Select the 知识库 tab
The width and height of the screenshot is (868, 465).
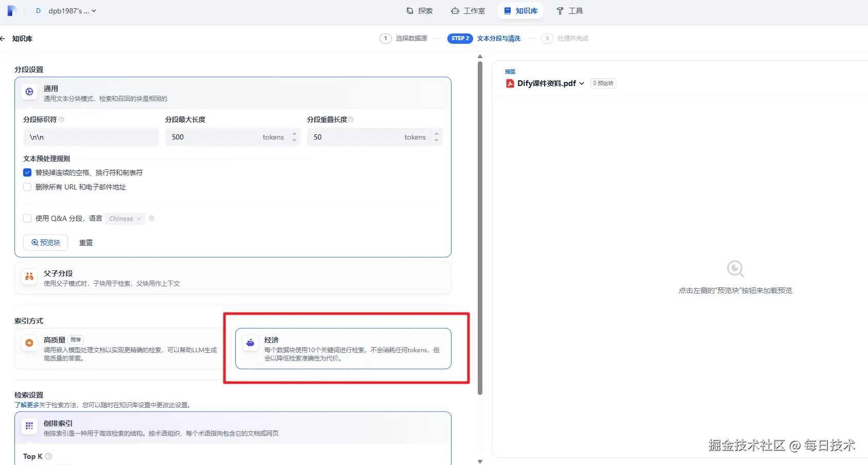(520, 11)
